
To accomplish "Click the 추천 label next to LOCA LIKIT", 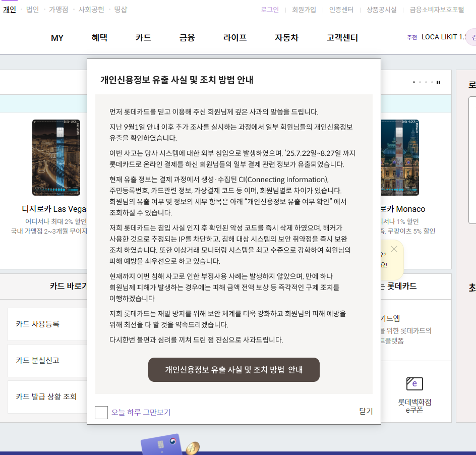I will coord(412,37).
